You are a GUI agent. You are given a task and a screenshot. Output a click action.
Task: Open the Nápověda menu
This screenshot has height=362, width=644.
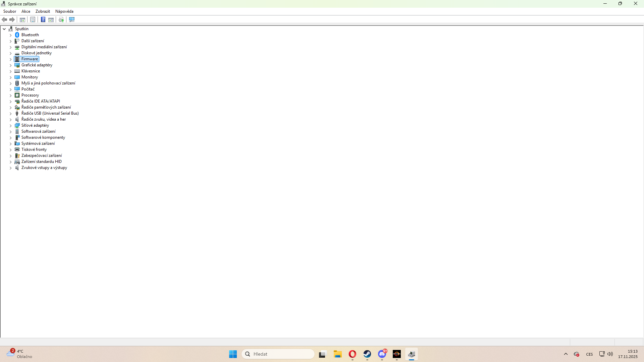click(x=64, y=11)
